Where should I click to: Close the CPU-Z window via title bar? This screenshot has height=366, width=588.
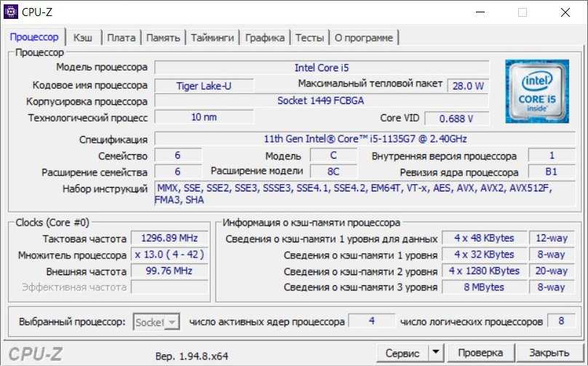565,12
